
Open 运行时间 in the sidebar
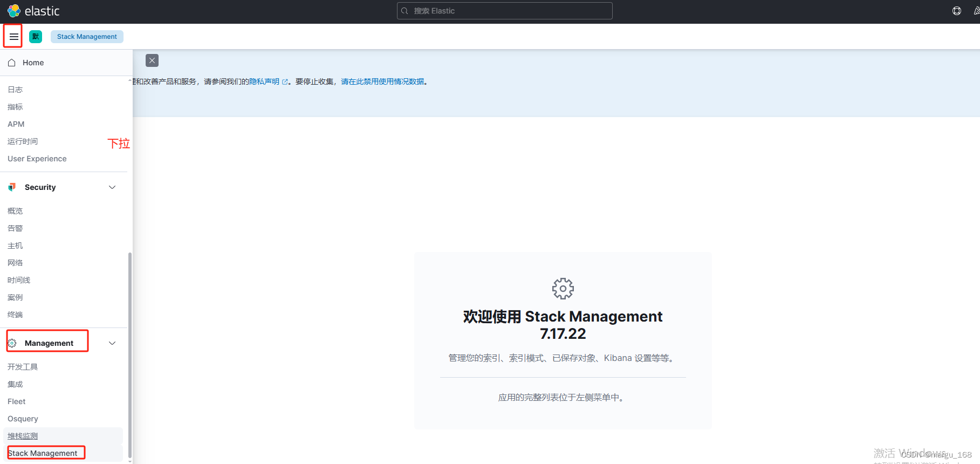click(23, 141)
